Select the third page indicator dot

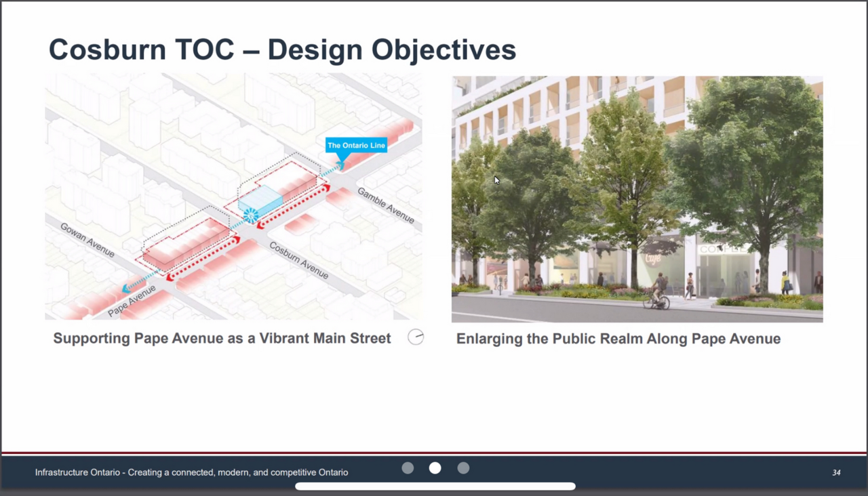pos(463,468)
